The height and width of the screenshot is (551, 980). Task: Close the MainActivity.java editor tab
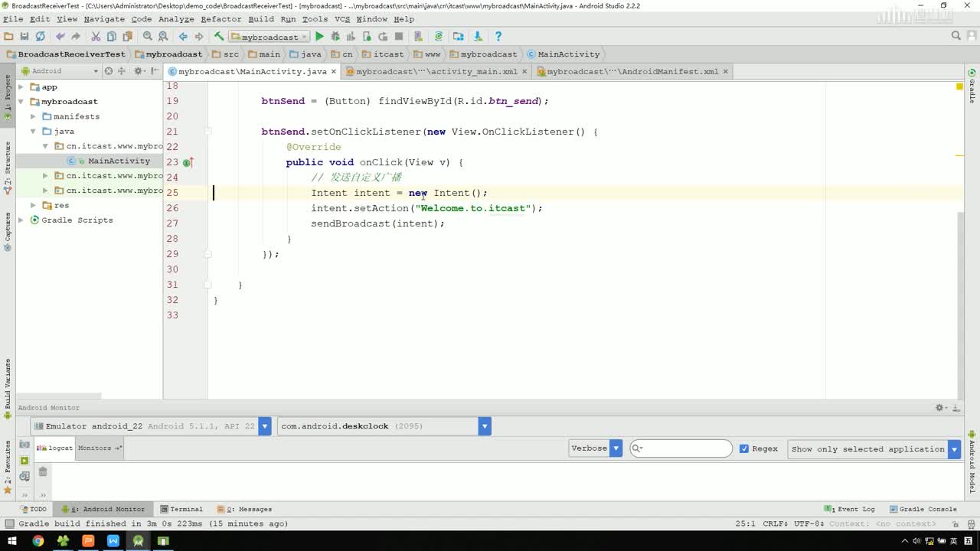[334, 71]
